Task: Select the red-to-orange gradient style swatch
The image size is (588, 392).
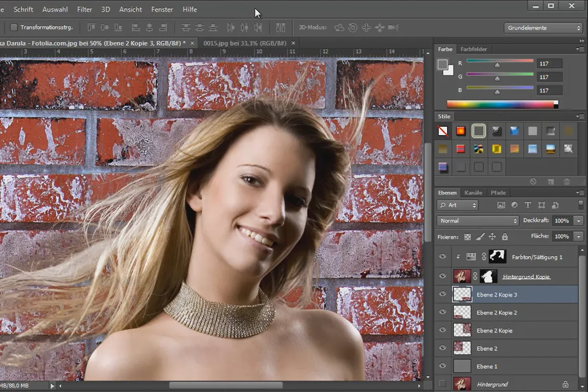Action: 461,131
